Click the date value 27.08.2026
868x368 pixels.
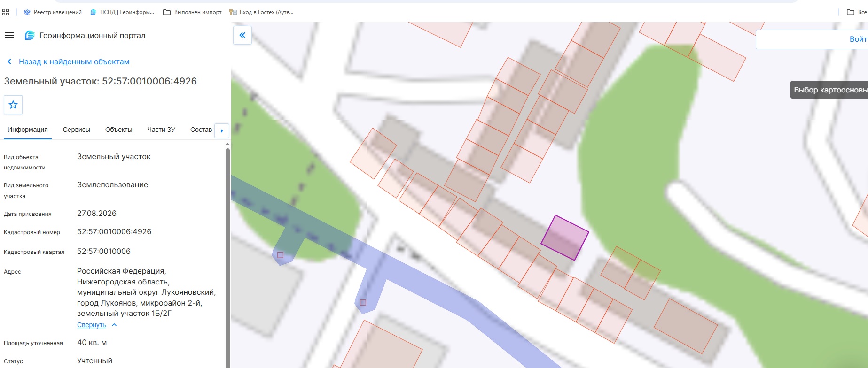(97, 213)
